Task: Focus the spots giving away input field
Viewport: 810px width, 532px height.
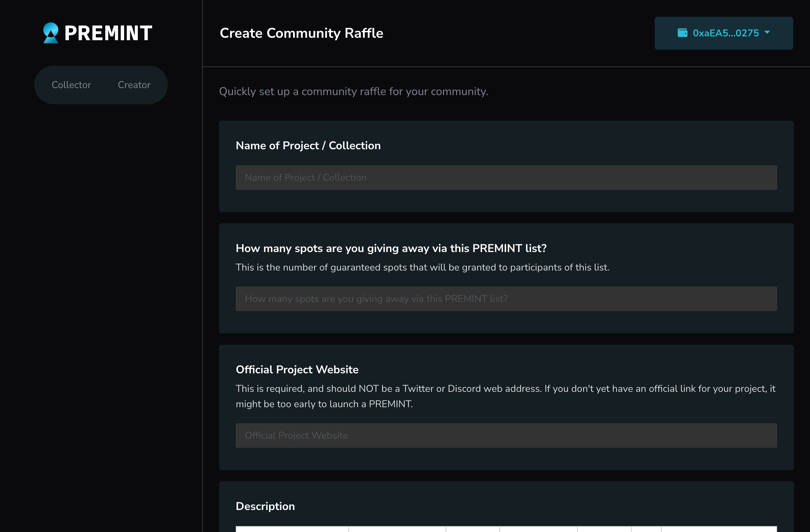Action: coord(506,299)
